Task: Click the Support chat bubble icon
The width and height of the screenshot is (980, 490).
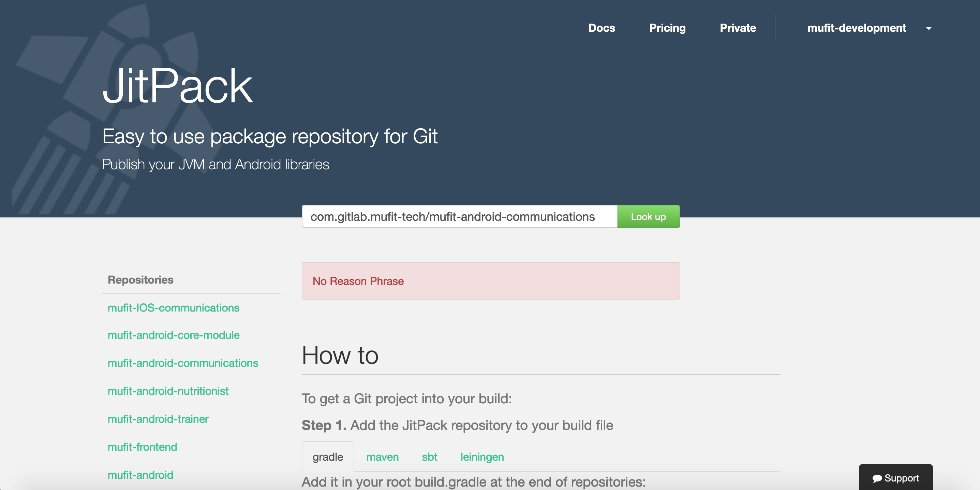Action: click(877, 479)
